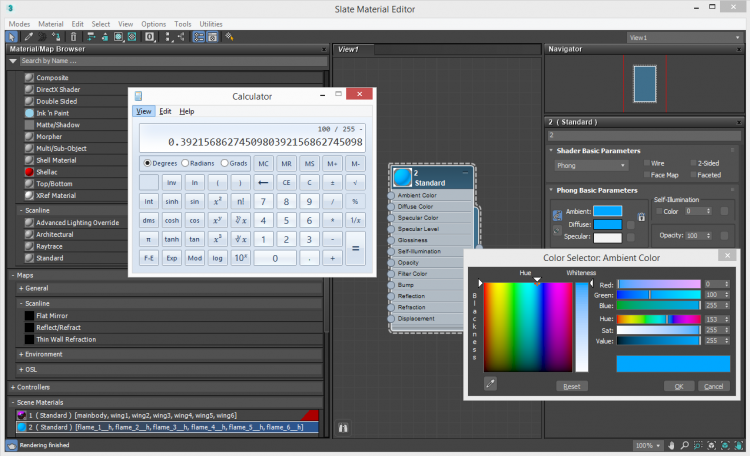
Task: Open the Phong shader type dropdown
Action: pyautogui.click(x=591, y=166)
